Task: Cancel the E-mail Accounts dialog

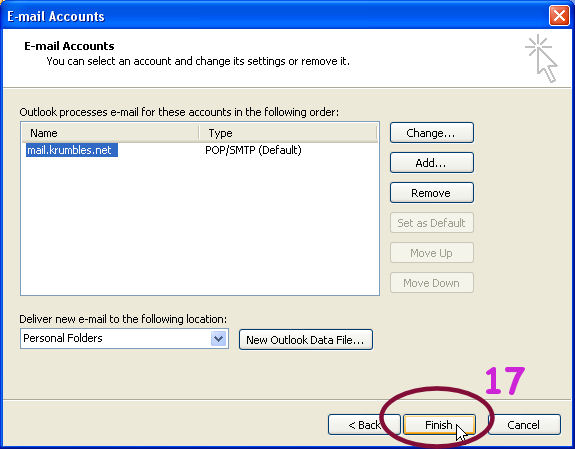Action: coord(524,425)
